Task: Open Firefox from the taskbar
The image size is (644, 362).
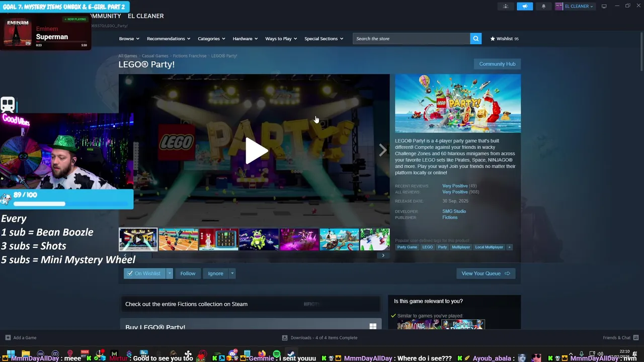Action: pos(262,354)
